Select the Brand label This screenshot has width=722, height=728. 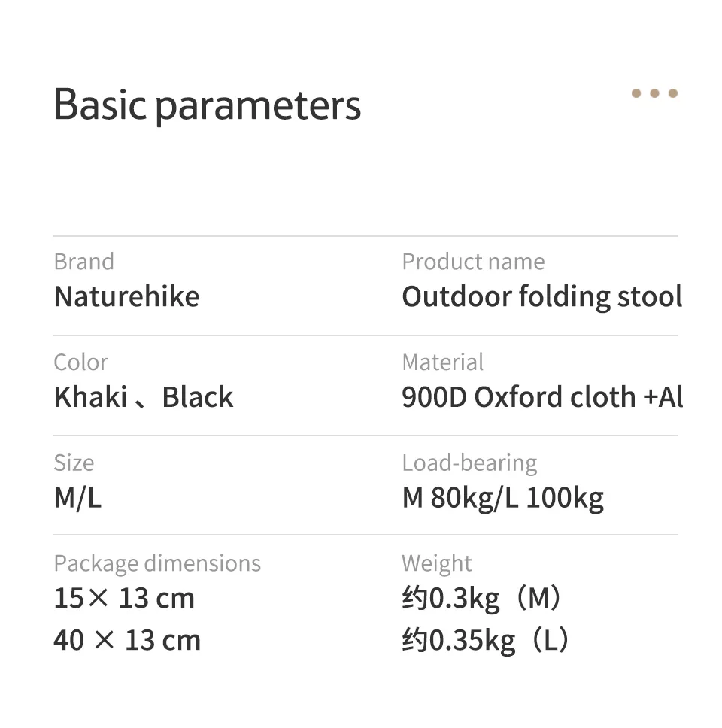click(x=84, y=262)
